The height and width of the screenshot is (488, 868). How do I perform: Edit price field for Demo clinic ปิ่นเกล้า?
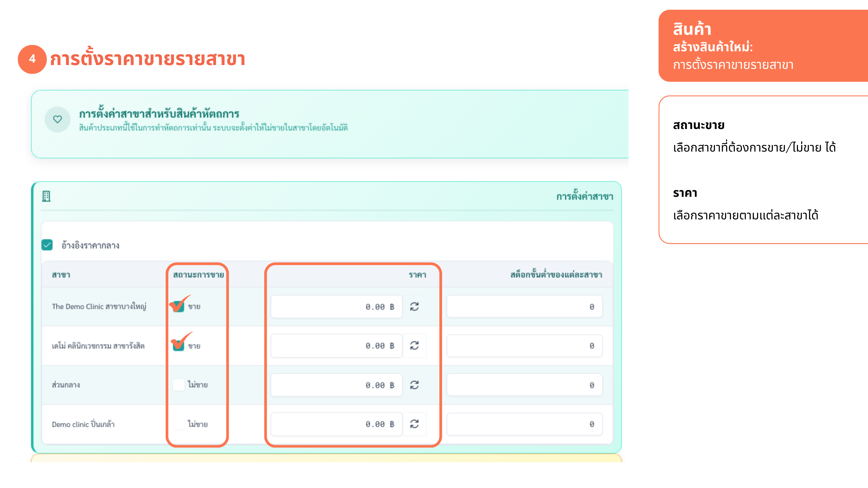tap(337, 424)
